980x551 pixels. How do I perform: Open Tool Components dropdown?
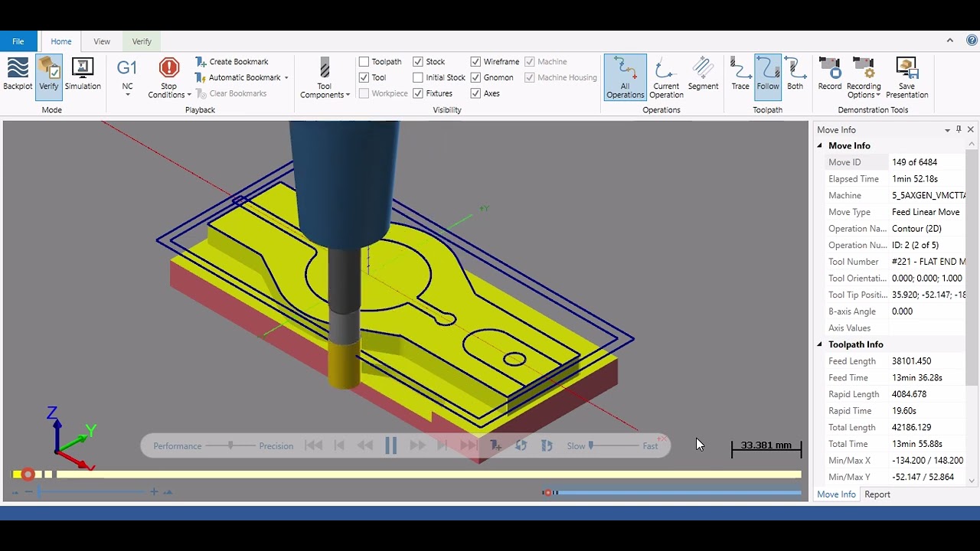pos(325,90)
